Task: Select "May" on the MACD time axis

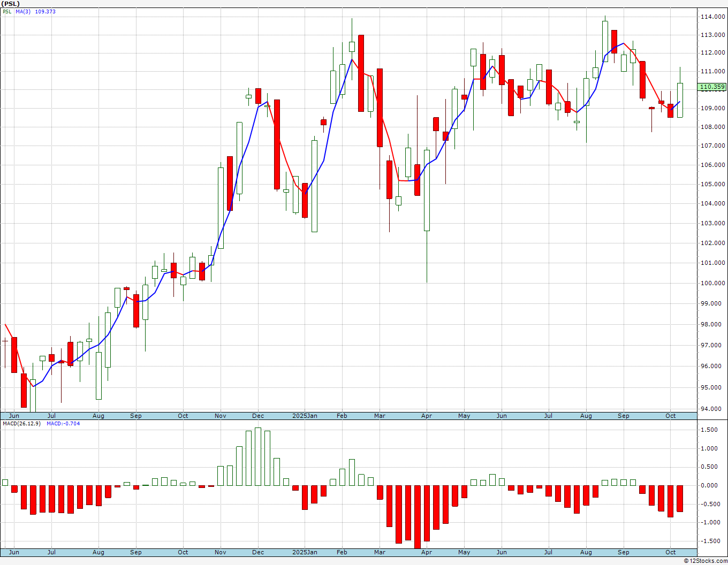Action: tap(464, 552)
